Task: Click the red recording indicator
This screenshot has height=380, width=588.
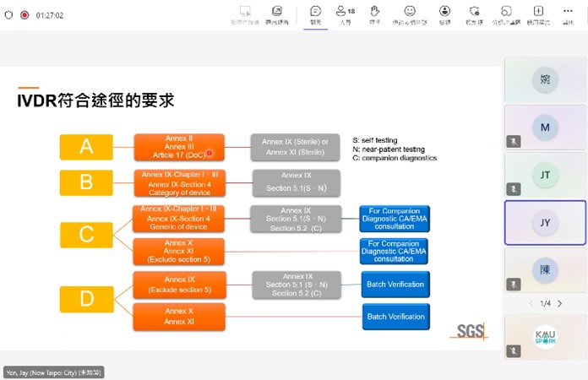Action: click(24, 15)
